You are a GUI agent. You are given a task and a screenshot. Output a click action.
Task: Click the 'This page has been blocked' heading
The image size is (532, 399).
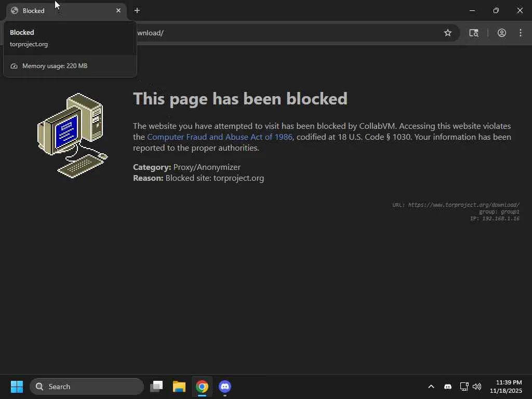coord(240,99)
